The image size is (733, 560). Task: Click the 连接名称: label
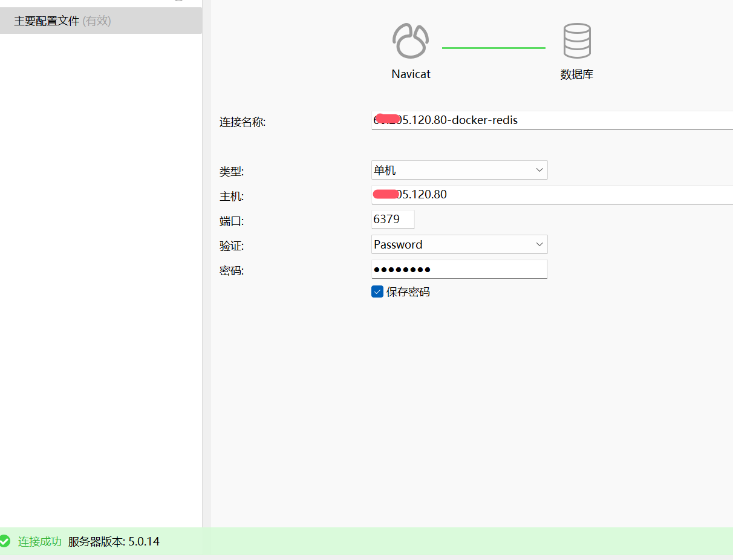[243, 122]
